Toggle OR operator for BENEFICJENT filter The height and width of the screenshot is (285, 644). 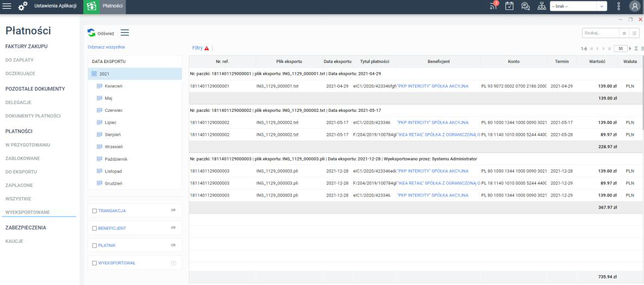click(x=173, y=227)
